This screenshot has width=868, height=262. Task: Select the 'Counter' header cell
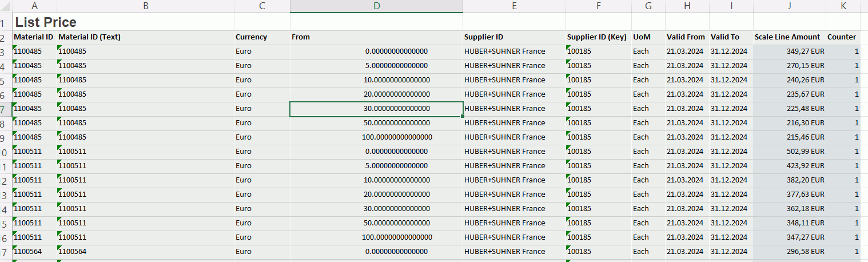(843, 37)
